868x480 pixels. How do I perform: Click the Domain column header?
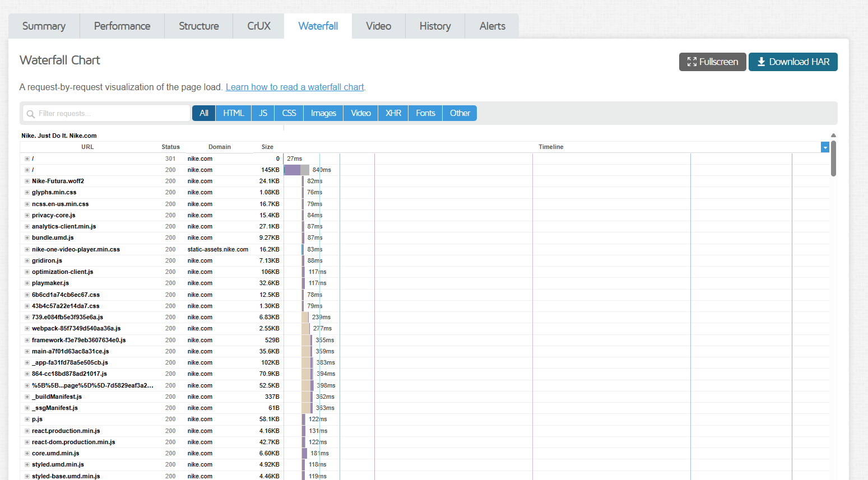220,147
